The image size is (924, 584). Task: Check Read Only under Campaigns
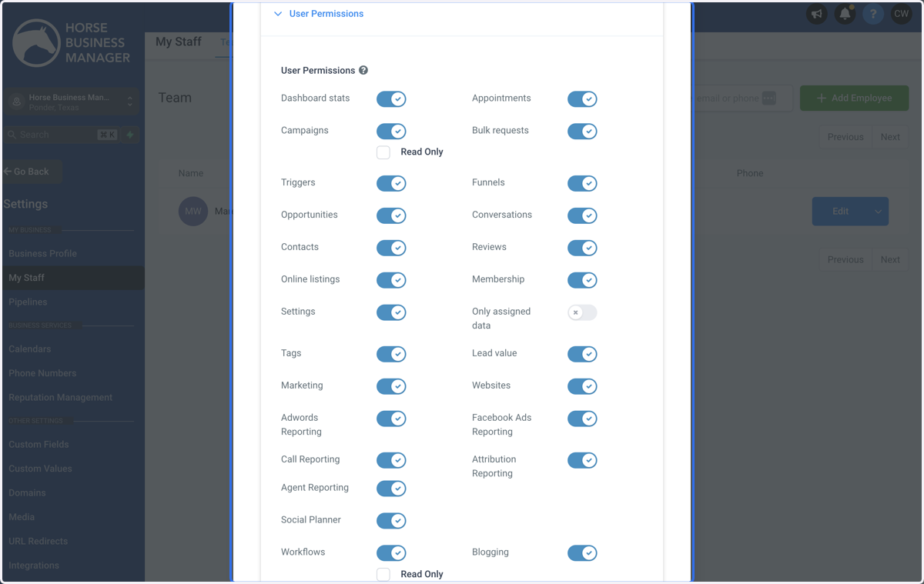(x=383, y=152)
